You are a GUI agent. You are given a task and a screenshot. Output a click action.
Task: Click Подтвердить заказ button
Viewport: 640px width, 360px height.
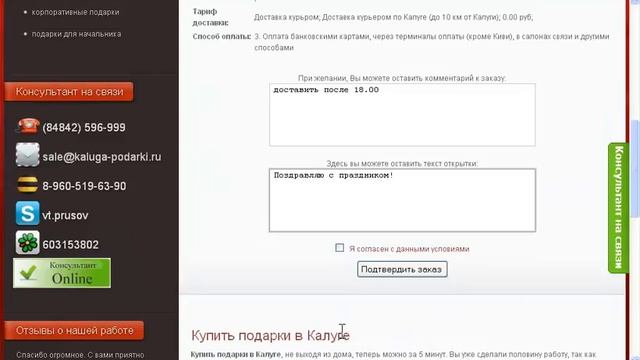pos(402,269)
